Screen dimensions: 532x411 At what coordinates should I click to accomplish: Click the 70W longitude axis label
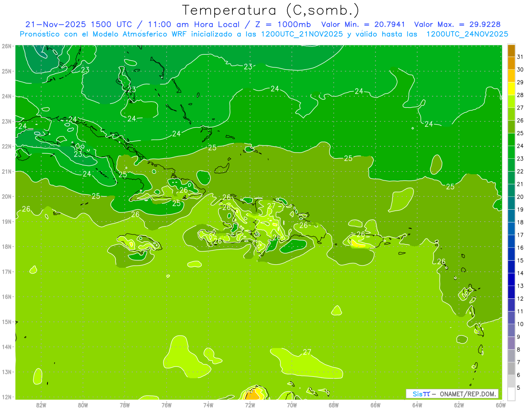(292, 404)
